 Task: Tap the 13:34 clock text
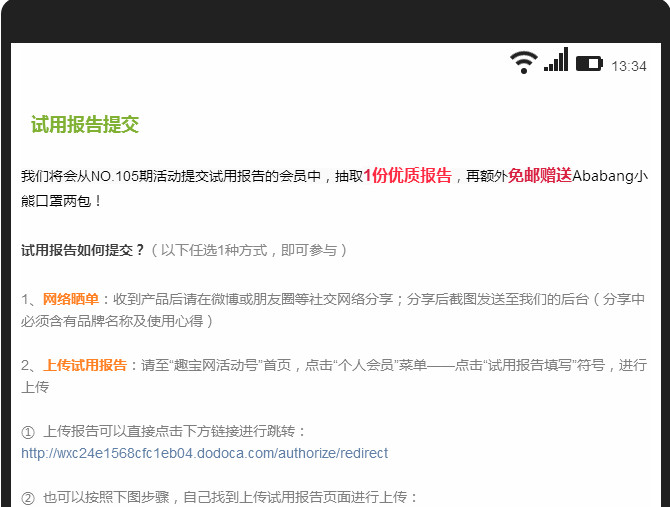tap(629, 66)
